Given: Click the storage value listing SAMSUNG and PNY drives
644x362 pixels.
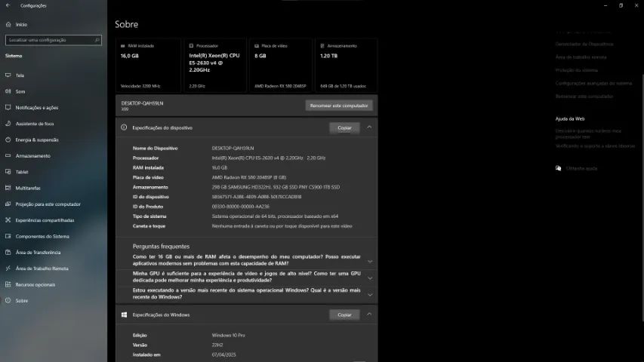Looking at the screenshot, I should [276, 187].
